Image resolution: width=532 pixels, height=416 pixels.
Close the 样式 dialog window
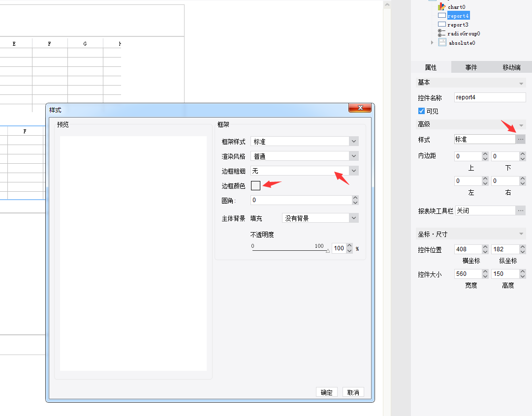point(360,108)
